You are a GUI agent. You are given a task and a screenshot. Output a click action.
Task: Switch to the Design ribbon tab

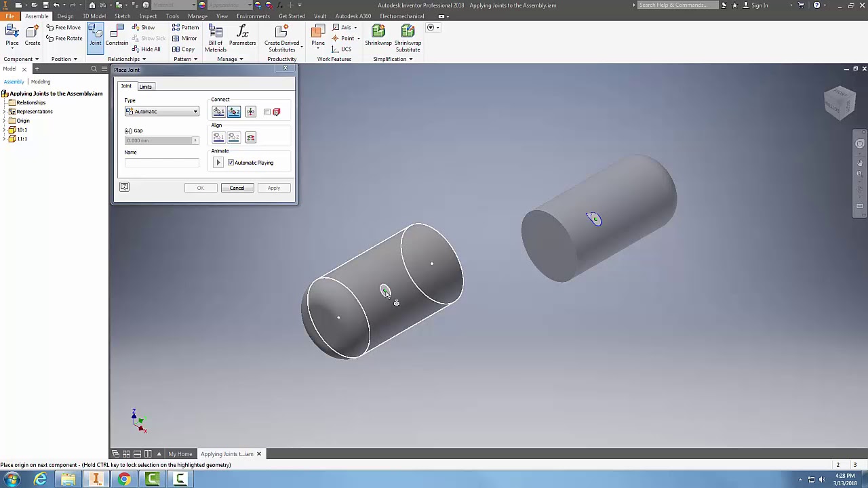click(x=65, y=16)
